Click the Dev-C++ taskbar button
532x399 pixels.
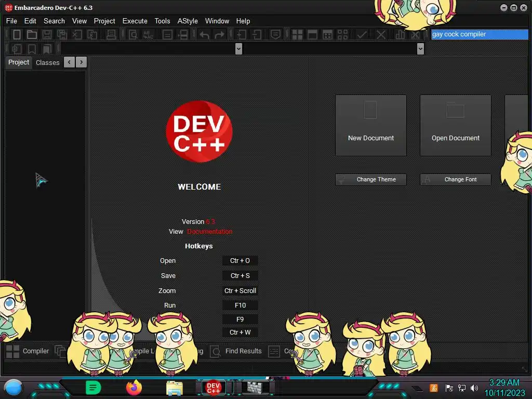click(x=214, y=388)
